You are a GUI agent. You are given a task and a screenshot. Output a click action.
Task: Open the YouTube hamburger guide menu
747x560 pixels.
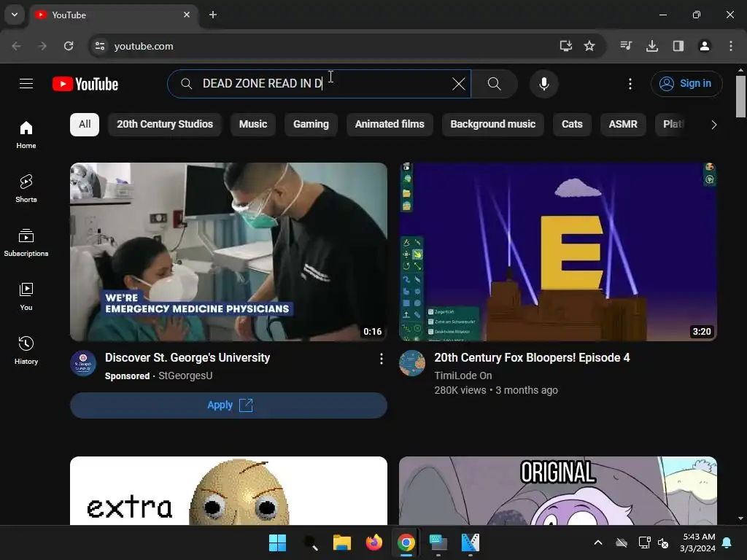click(x=26, y=84)
